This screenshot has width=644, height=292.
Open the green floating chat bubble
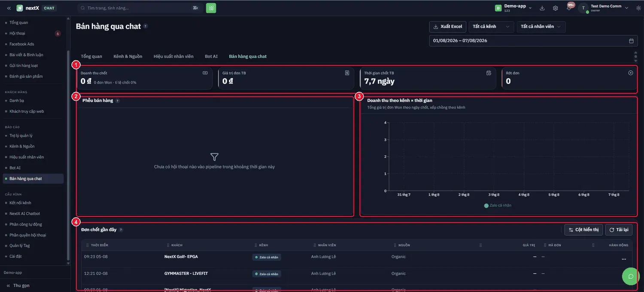[x=631, y=276]
